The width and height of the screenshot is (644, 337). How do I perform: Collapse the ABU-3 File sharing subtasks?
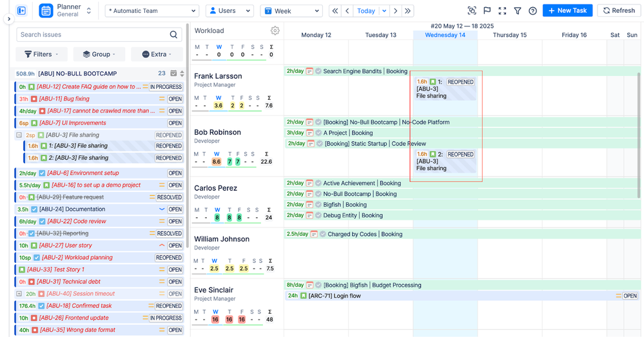(19, 135)
